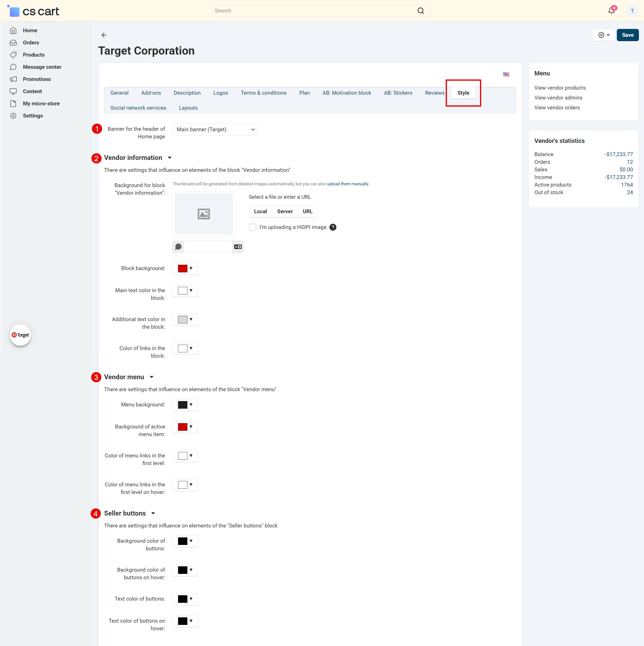The image size is (644, 646).
Task: Open the Block background color picker
Action: (x=185, y=269)
